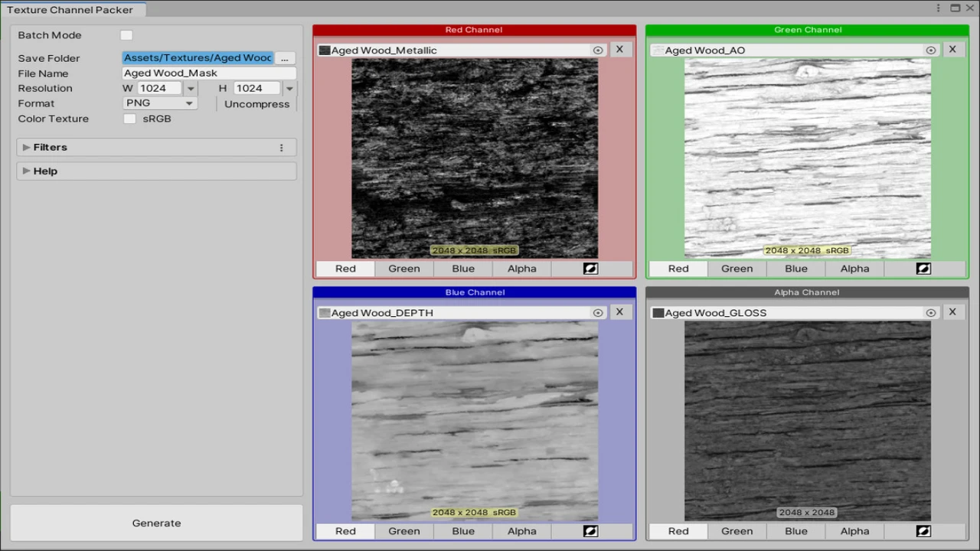The height and width of the screenshot is (551, 980).
Task: Enable the Batch Mode checkbox
Action: pos(126,35)
